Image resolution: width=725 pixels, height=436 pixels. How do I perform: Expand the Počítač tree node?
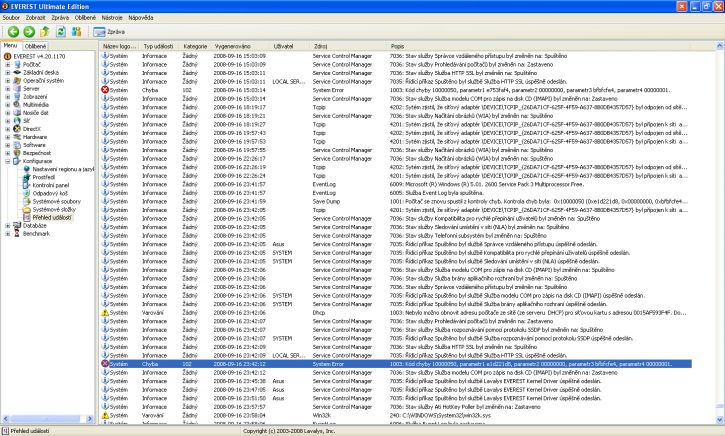click(x=7, y=65)
